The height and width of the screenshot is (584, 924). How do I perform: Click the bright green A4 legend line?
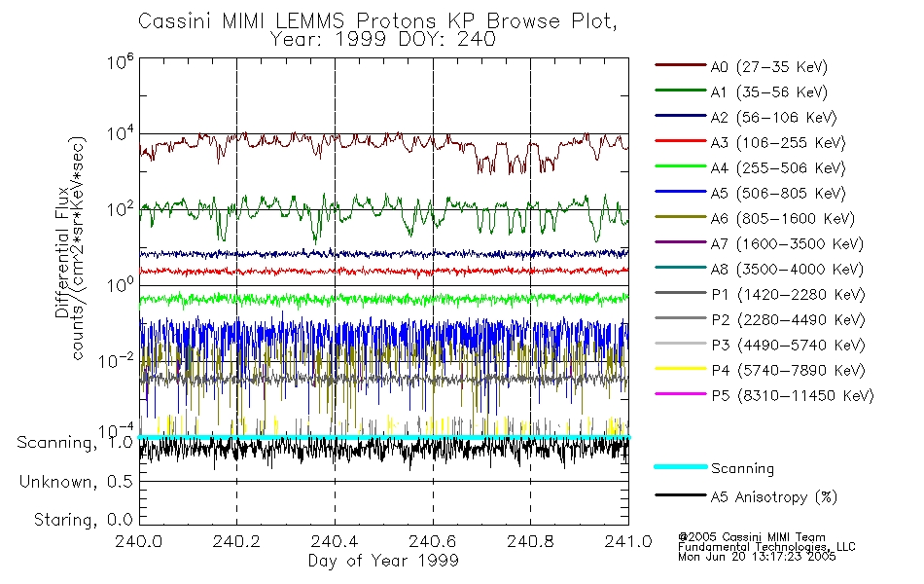(681, 166)
